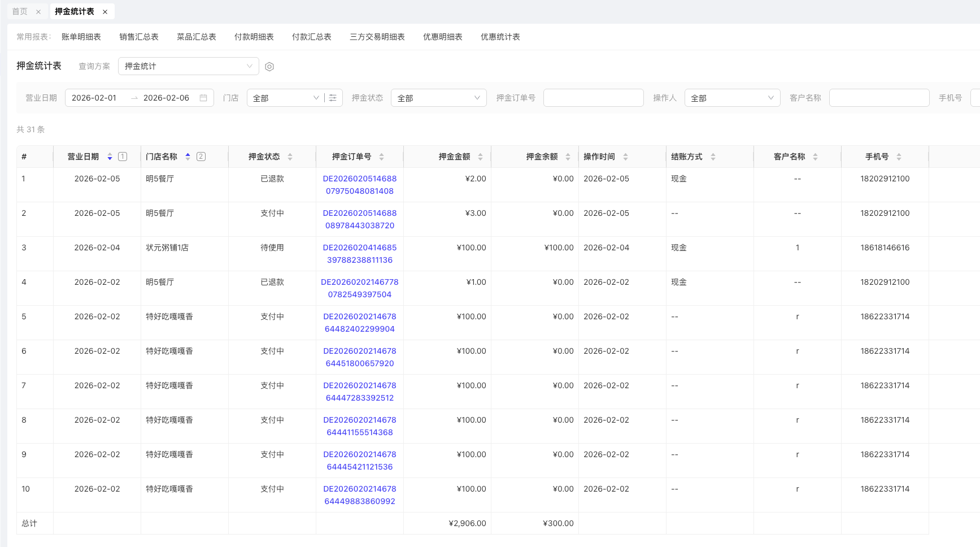980x547 pixels.
Task: Sort by 押金余额 column arrows
Action: point(568,157)
